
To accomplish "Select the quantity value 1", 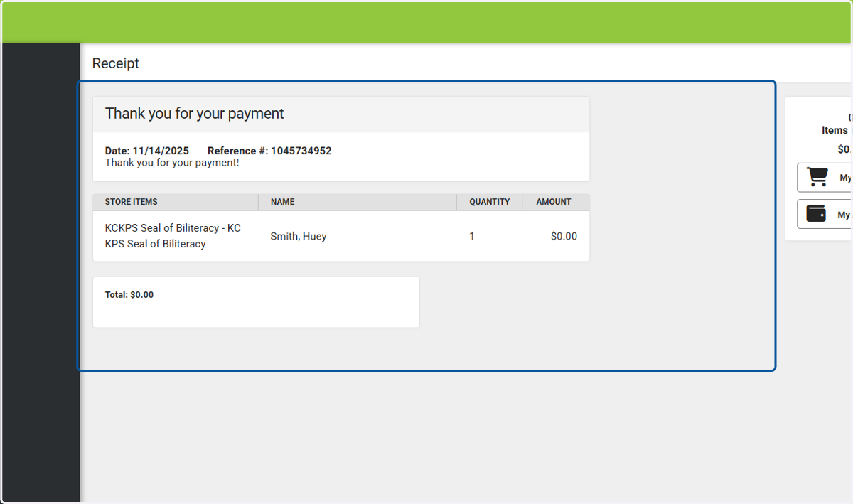I will tap(472, 237).
